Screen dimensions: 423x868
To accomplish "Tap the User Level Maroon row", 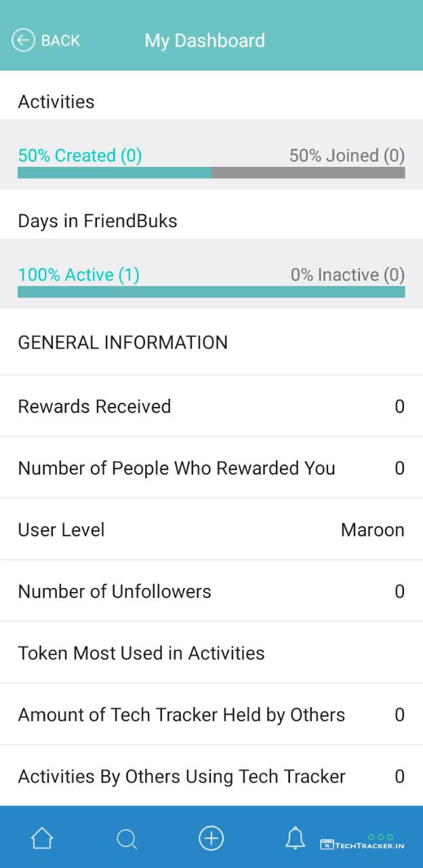I will click(x=211, y=530).
